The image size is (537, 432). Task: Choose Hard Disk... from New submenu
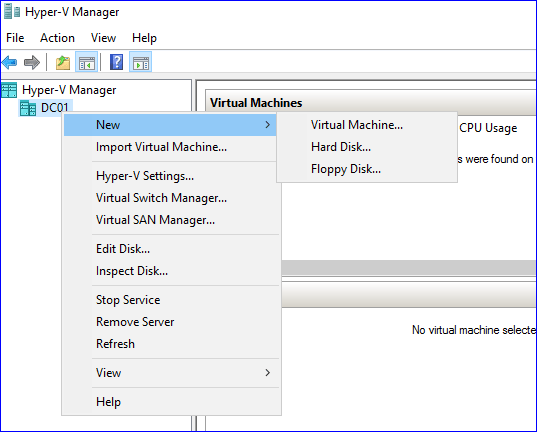pyautogui.click(x=367, y=147)
